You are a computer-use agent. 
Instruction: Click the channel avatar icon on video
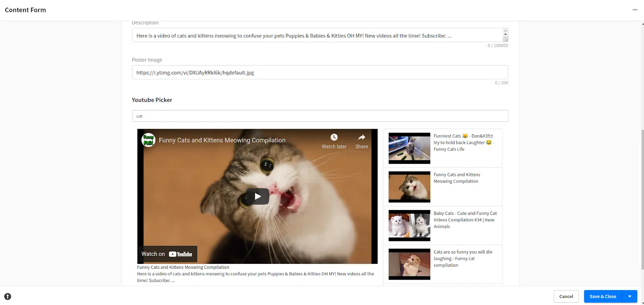click(149, 140)
